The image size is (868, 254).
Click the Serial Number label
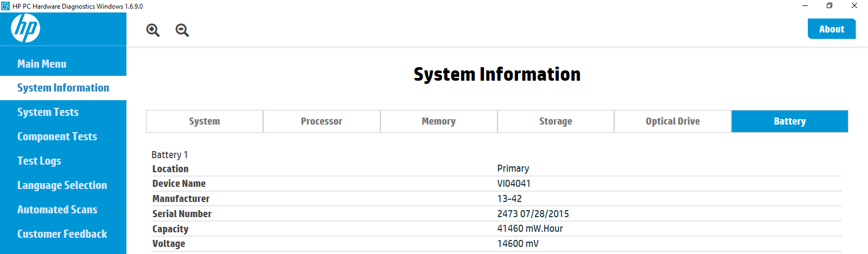(x=182, y=214)
